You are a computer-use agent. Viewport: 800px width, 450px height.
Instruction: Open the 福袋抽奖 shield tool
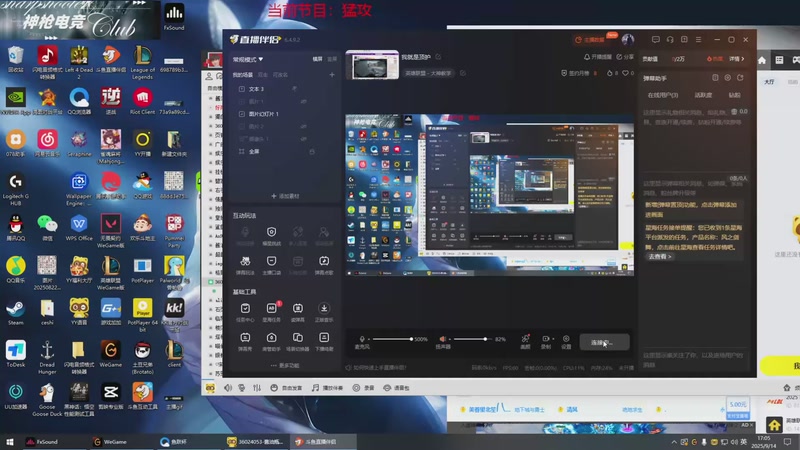(271, 236)
